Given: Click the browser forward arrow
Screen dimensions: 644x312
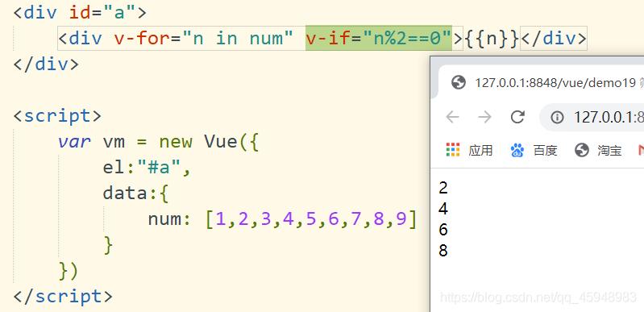Looking at the screenshot, I should click(485, 117).
